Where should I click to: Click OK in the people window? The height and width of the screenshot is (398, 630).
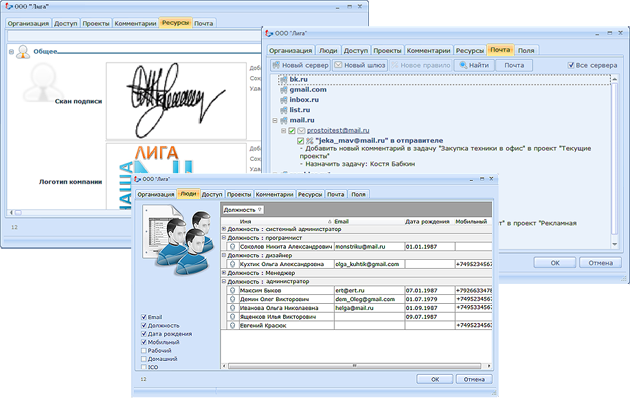(435, 379)
